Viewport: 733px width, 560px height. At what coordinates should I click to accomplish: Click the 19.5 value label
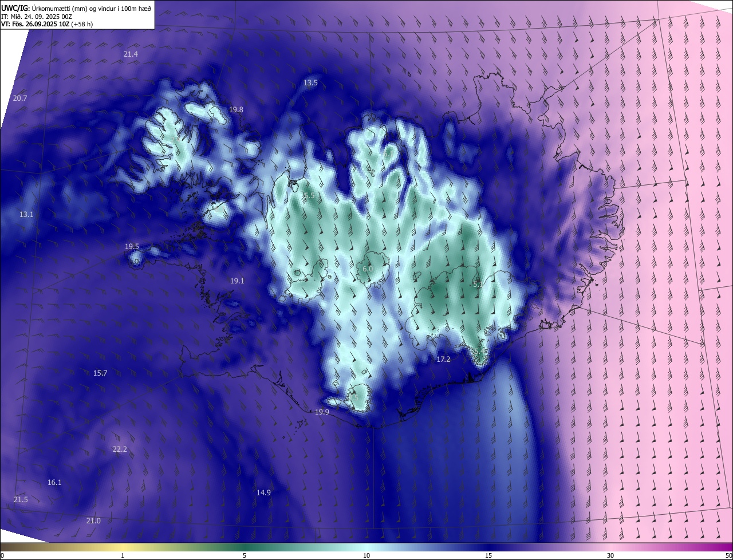132,247
